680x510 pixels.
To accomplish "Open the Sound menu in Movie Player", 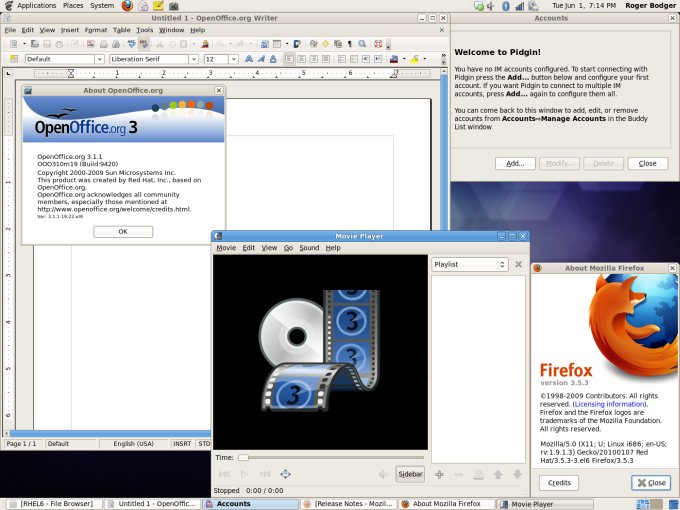I will pos(309,247).
